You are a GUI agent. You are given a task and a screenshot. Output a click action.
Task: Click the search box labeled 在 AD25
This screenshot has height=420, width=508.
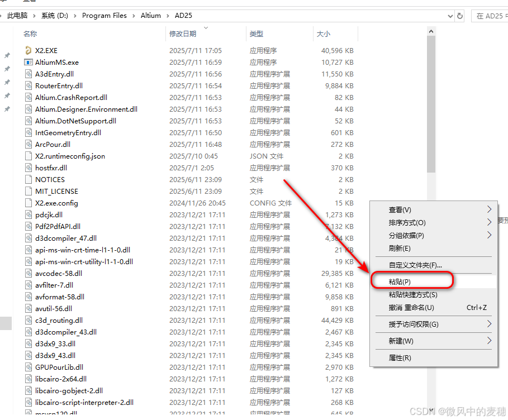[490, 16]
